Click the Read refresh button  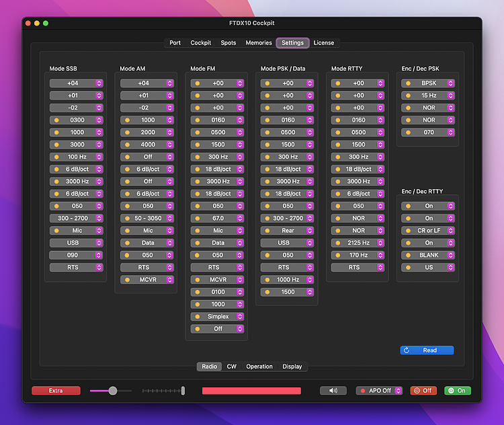pos(427,350)
